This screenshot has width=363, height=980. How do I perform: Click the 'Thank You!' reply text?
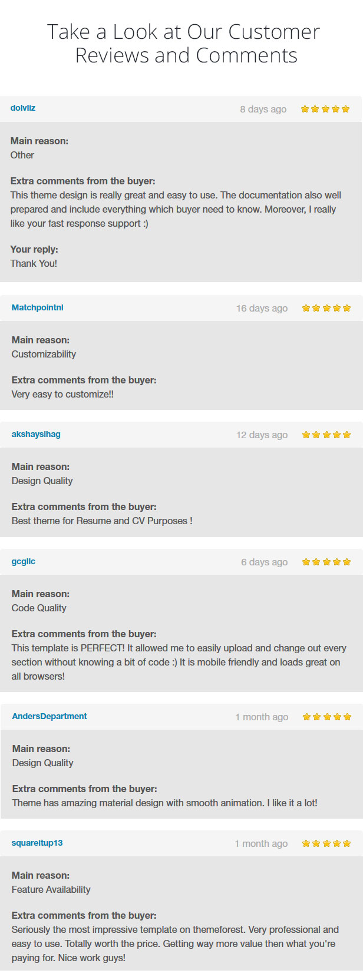[34, 263]
